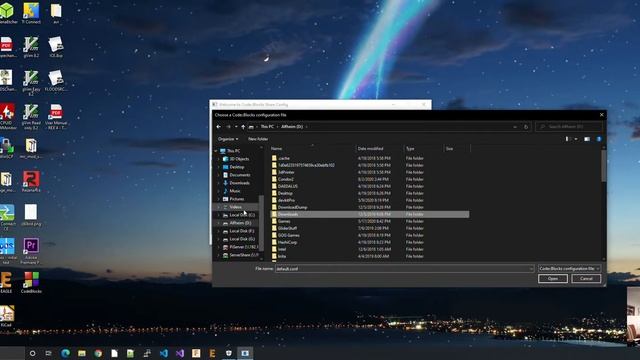640x360 pixels.
Task: Go up one folder level in dialog
Action: (x=243, y=127)
